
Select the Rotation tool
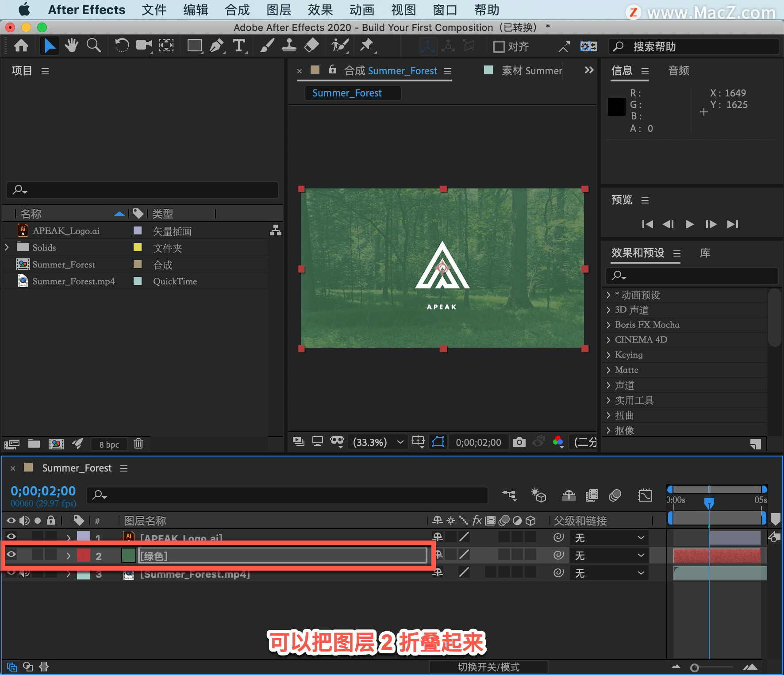[x=121, y=46]
